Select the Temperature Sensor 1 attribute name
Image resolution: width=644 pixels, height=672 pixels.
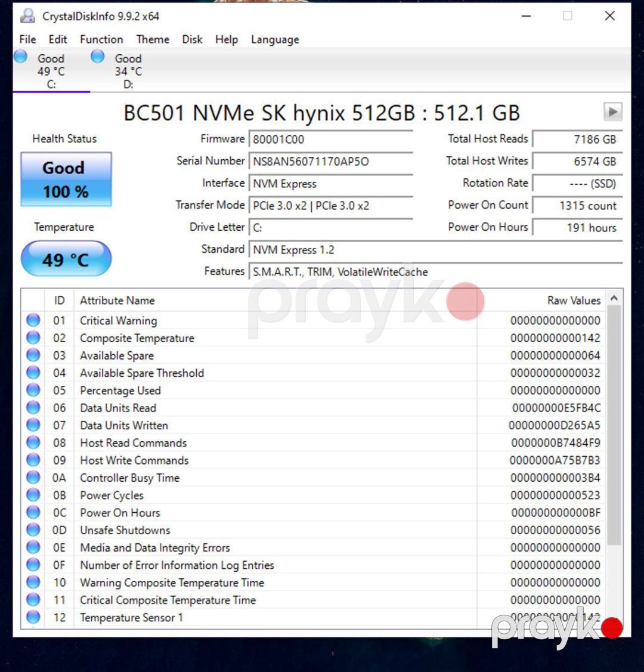pyautogui.click(x=132, y=618)
